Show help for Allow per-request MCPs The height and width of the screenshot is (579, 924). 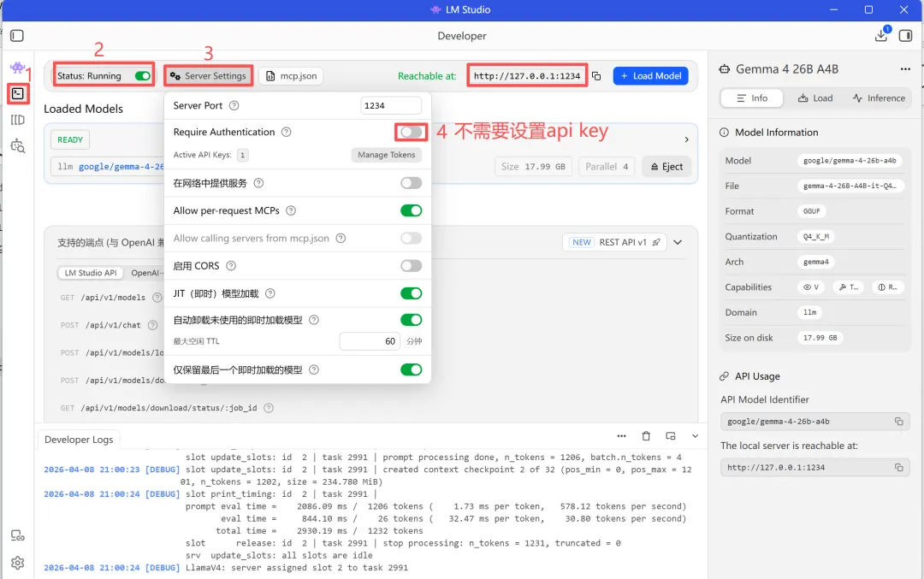point(291,210)
